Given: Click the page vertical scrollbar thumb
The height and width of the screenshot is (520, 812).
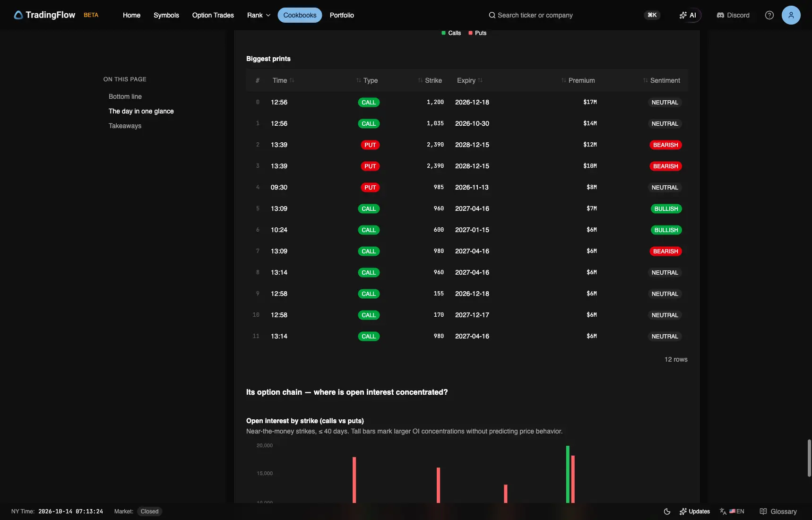Looking at the screenshot, I should pos(809,458).
